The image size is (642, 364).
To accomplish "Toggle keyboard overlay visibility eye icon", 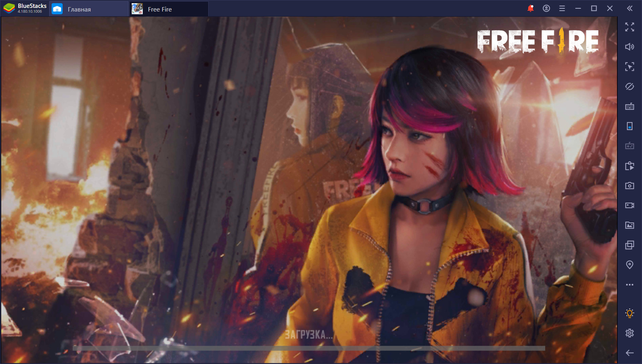I will [x=630, y=86].
